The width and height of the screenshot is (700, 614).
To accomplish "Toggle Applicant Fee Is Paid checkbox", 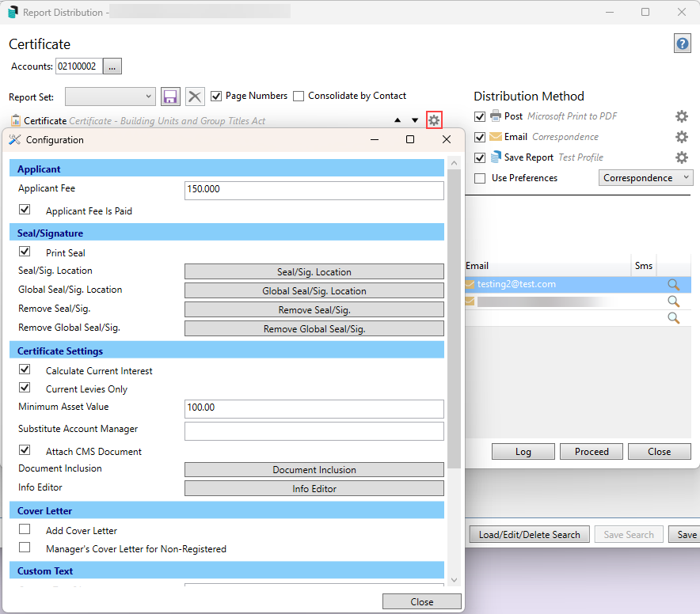I will pyautogui.click(x=25, y=209).
